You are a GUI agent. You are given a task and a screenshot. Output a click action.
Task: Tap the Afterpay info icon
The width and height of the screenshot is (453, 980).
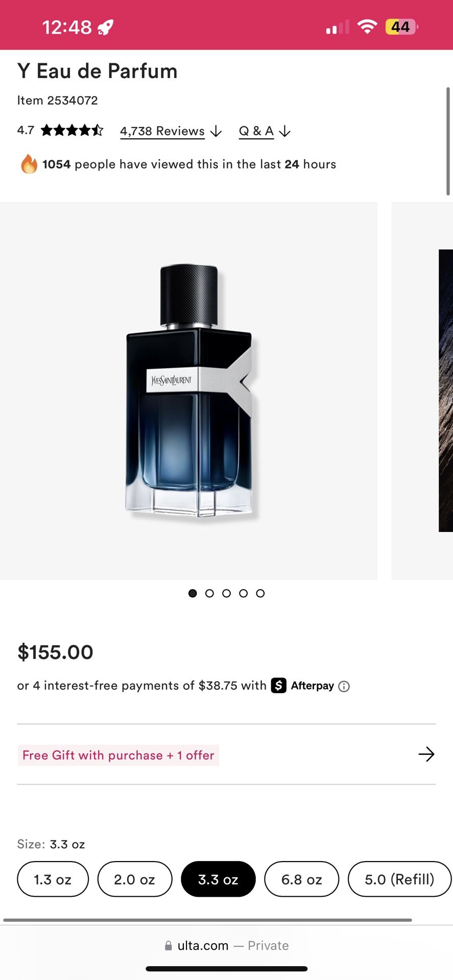coord(344,687)
